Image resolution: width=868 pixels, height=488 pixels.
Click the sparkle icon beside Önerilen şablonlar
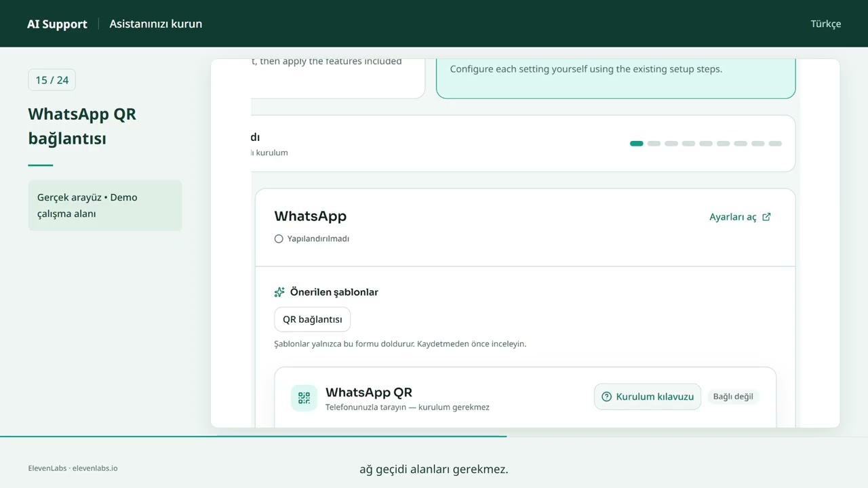pos(279,292)
